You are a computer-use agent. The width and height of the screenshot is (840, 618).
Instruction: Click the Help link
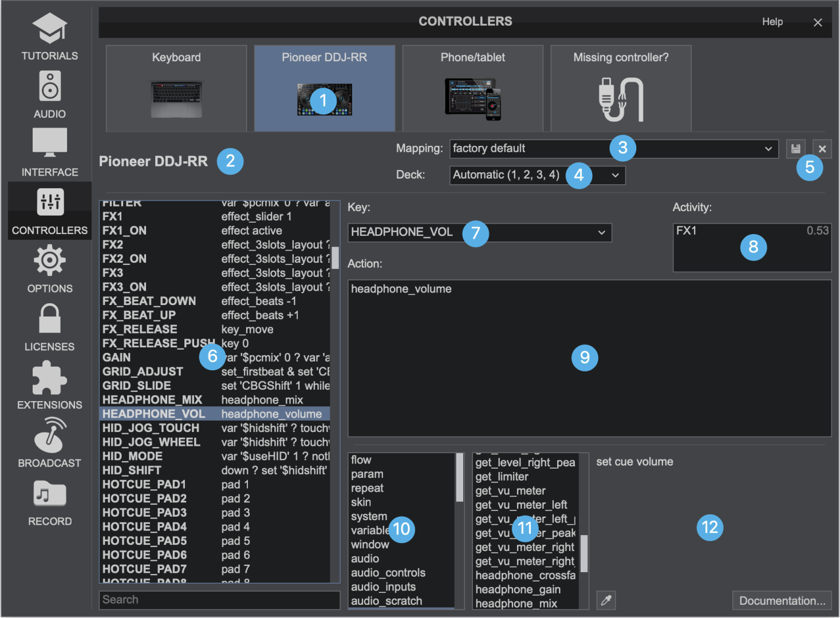pos(772,22)
